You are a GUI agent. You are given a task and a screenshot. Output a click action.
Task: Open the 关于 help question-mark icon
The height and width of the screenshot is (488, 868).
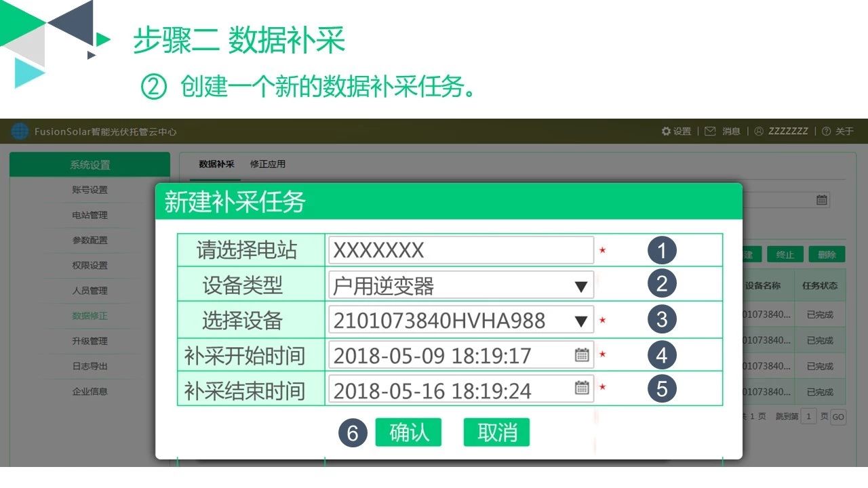tap(825, 132)
